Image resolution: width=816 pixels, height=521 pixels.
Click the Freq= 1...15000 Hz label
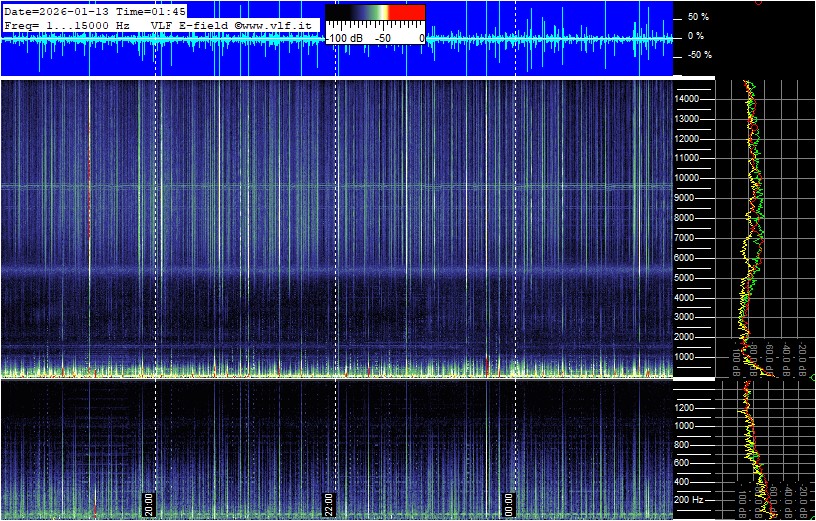pos(68,23)
